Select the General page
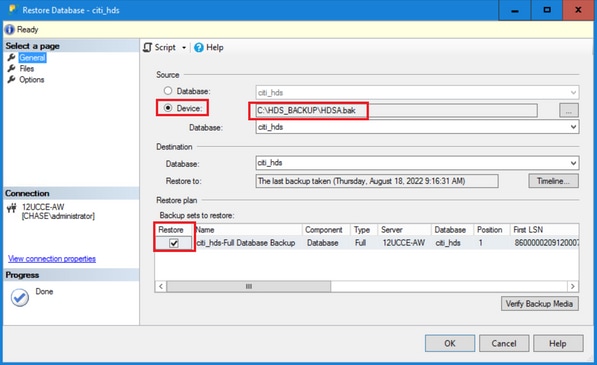 point(32,57)
